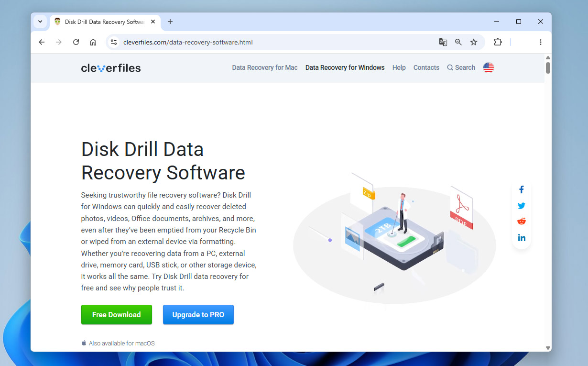This screenshot has height=366, width=588.
Task: Click the cleverfiles logo
Action: (111, 68)
